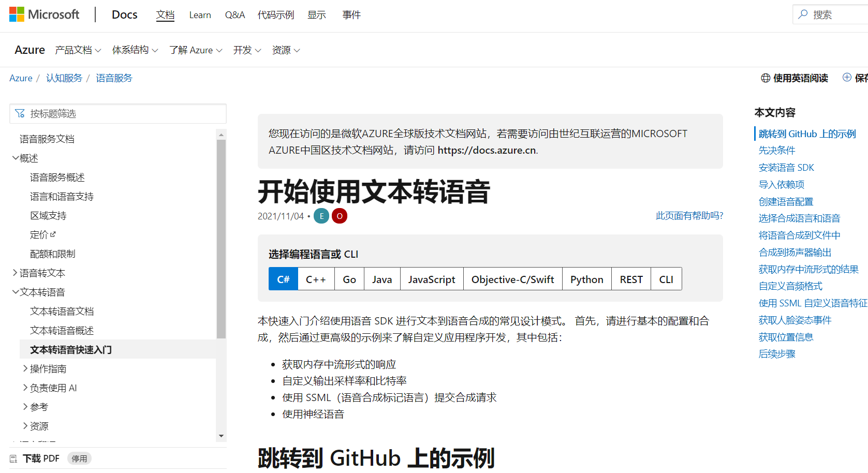868x473 pixels.
Task: Click the sidebar scroll down arrow
Action: 221,436
